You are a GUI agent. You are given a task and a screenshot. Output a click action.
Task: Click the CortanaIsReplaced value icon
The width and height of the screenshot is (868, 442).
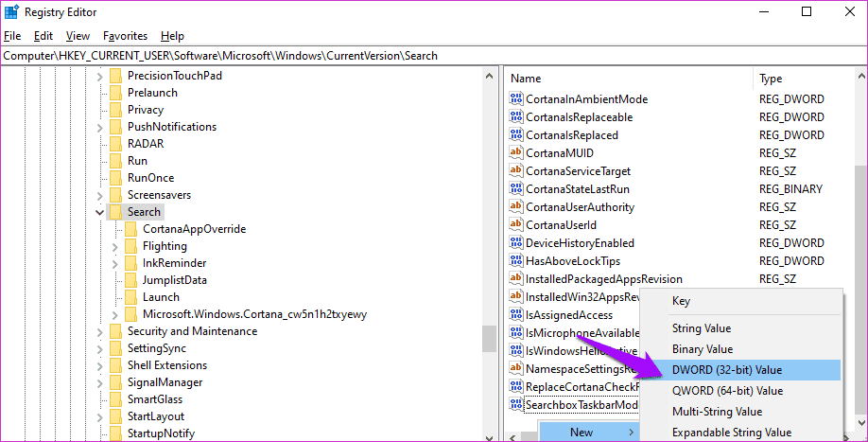click(x=516, y=135)
